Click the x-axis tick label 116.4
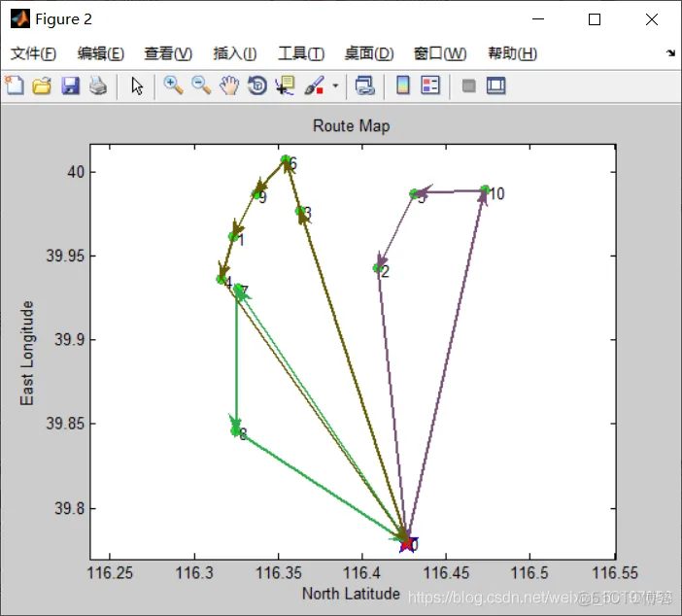 (x=361, y=572)
